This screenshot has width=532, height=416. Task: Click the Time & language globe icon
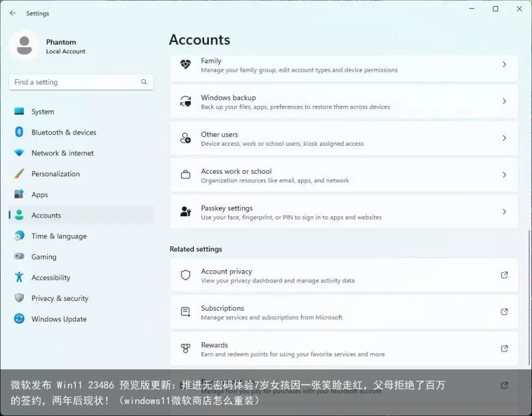tap(19, 236)
